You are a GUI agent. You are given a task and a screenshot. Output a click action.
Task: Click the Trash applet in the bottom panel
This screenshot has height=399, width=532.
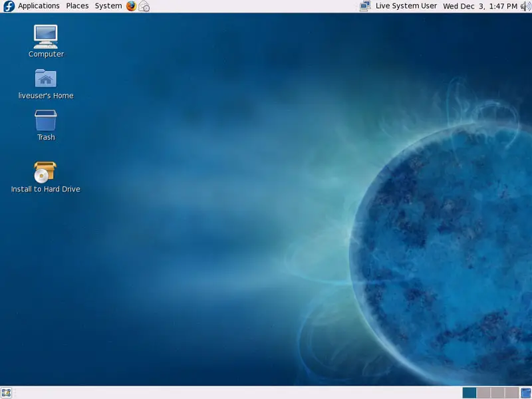[x=526, y=393]
